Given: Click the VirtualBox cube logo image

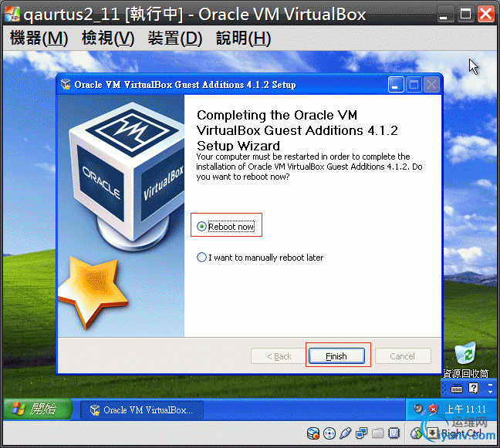Looking at the screenshot, I should [x=127, y=175].
